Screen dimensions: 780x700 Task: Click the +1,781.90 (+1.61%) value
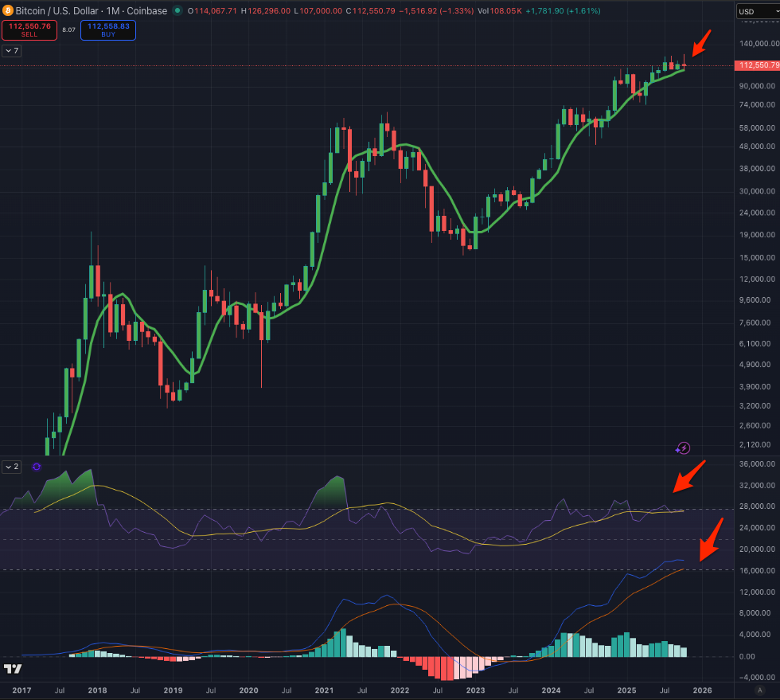coord(564,11)
